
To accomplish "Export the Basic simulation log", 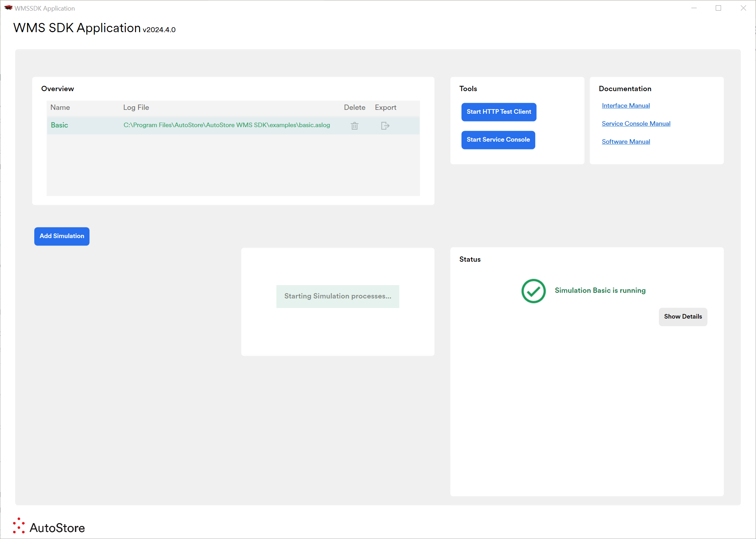I will [x=385, y=126].
